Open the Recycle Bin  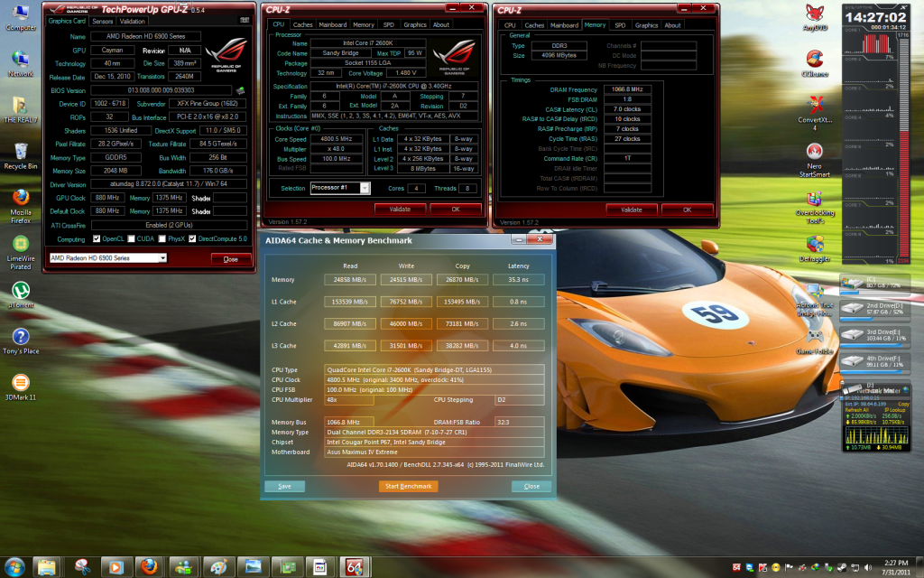click(x=21, y=156)
